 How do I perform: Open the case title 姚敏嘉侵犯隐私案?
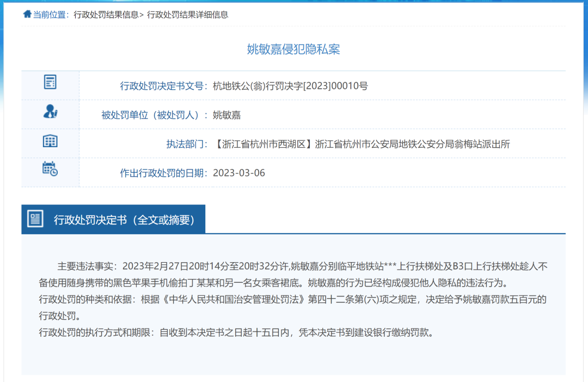point(294,49)
